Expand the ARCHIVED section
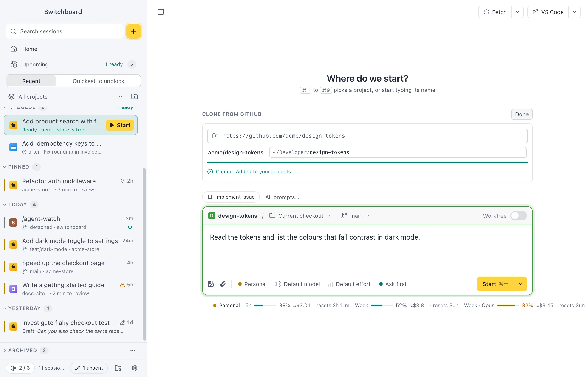The image size is (588, 377). tap(5, 351)
